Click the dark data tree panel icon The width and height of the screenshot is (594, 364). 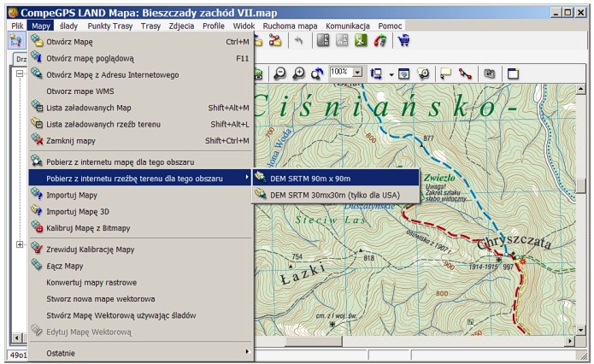click(x=323, y=40)
